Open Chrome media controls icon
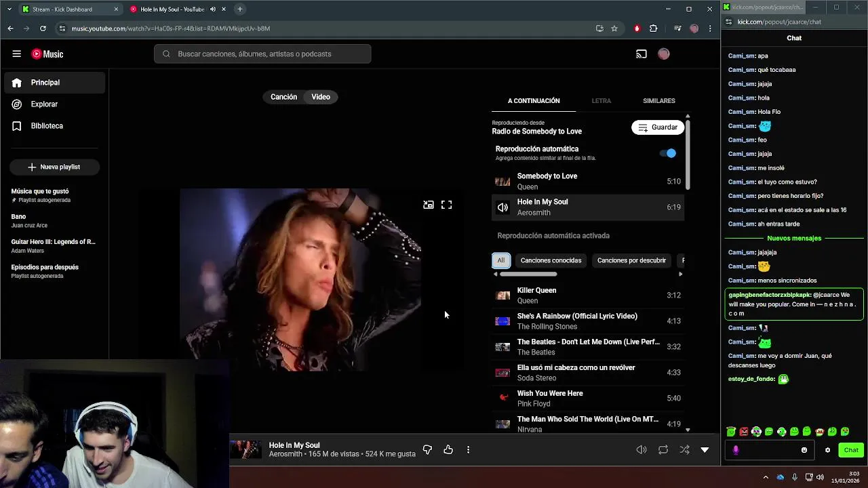This screenshot has height=488, width=868. (x=677, y=28)
